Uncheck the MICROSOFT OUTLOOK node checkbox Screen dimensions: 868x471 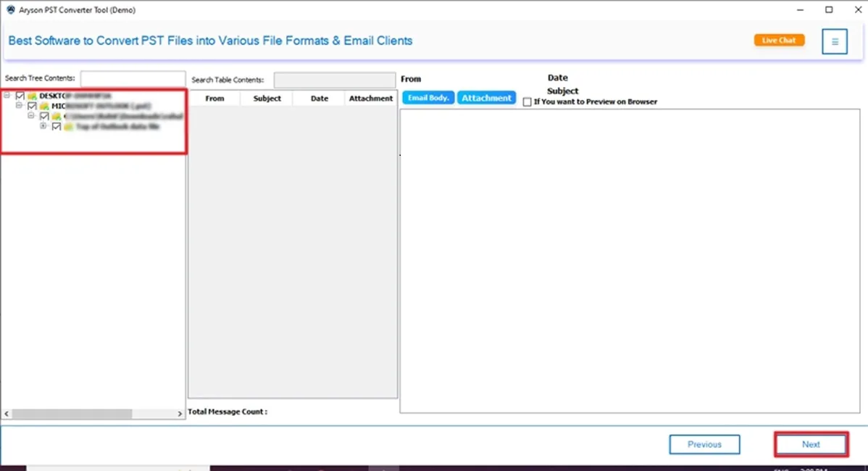click(x=32, y=107)
